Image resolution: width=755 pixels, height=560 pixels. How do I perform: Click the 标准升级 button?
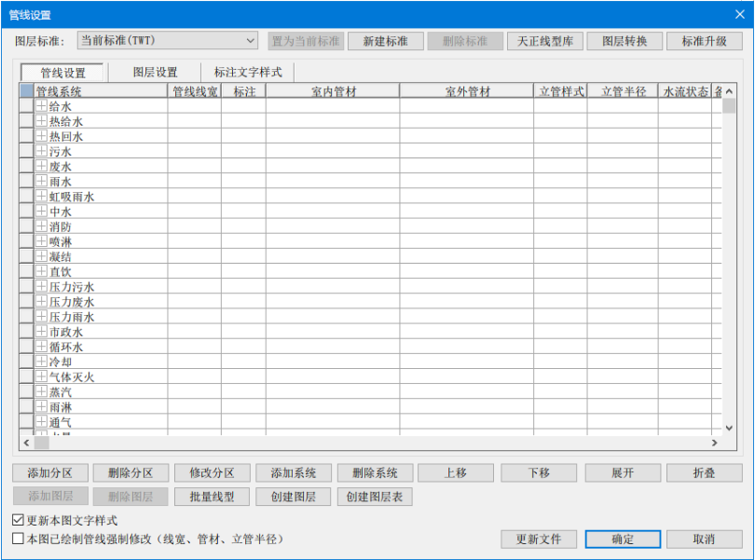point(705,40)
